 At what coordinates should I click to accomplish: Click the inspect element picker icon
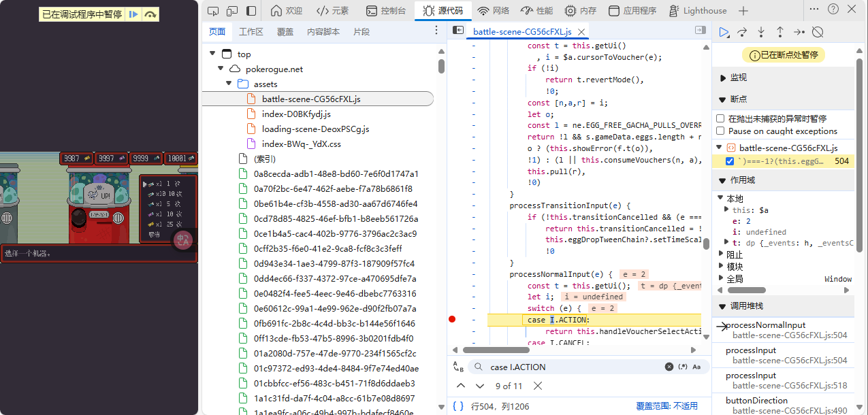pos(213,11)
